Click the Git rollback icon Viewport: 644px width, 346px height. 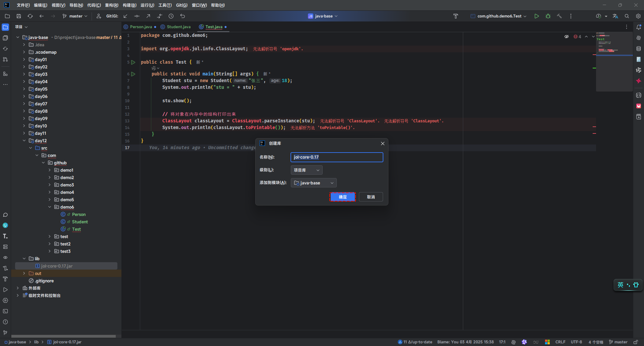(x=182, y=16)
